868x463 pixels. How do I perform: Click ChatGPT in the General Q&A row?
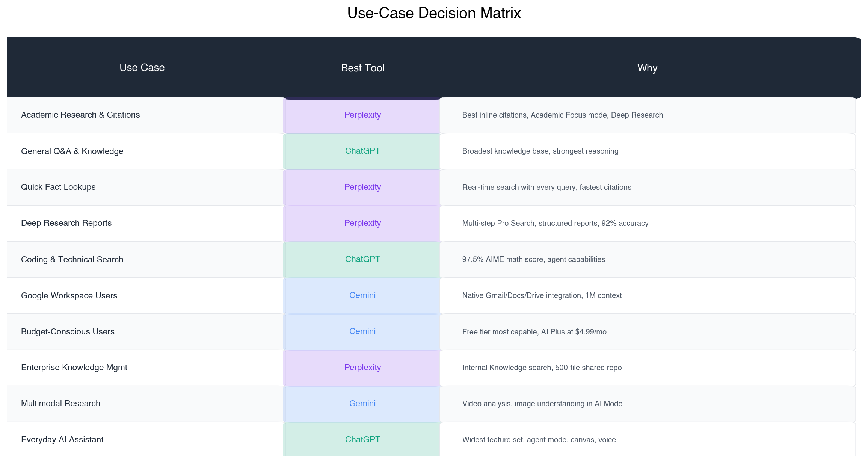pyautogui.click(x=362, y=151)
